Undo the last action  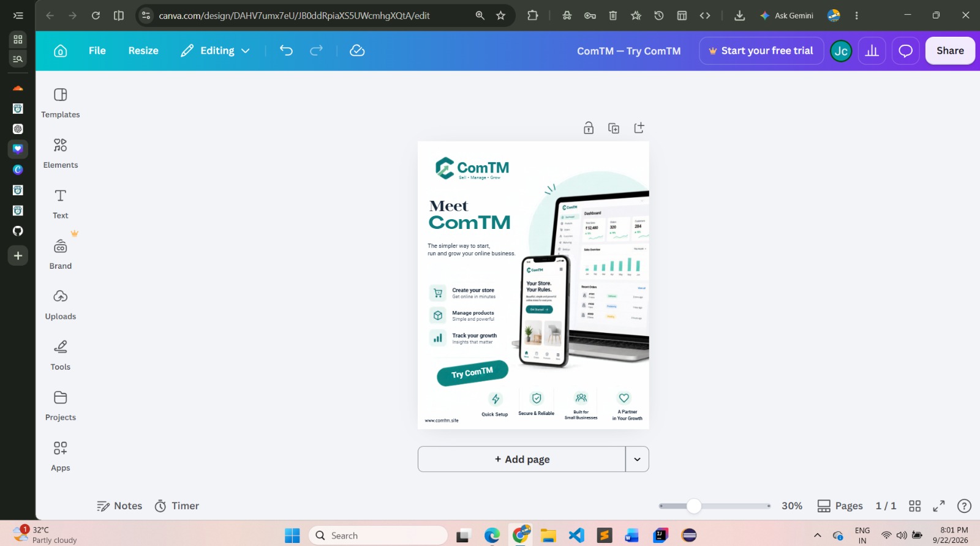click(286, 51)
